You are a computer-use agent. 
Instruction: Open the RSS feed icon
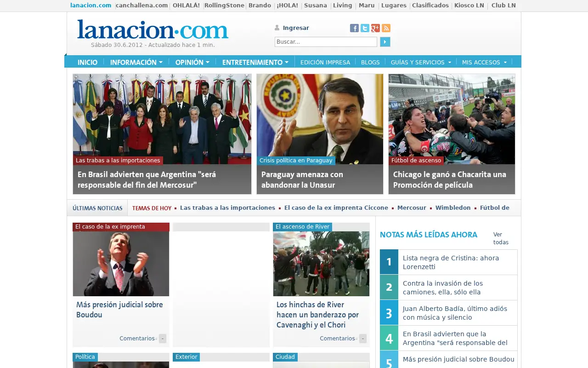pos(386,28)
